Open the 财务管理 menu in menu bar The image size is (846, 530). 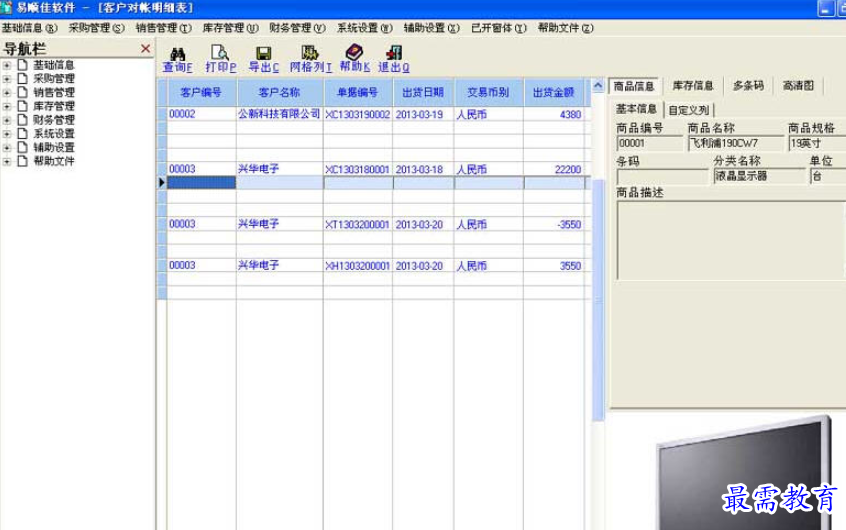(297, 28)
